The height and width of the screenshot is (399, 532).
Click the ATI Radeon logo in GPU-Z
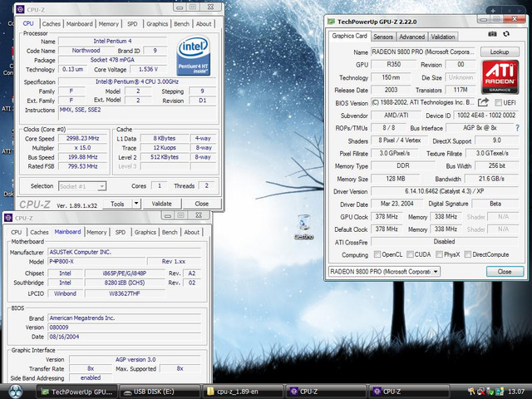pos(500,77)
